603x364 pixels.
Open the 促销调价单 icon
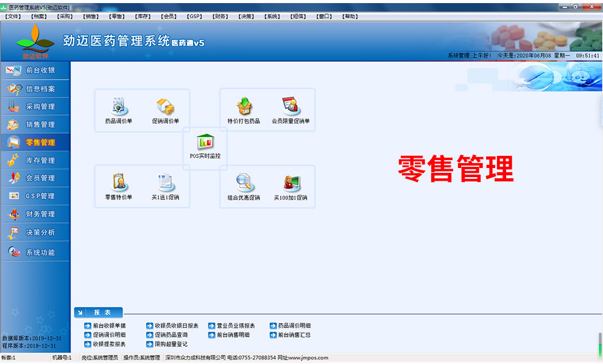[x=165, y=111]
